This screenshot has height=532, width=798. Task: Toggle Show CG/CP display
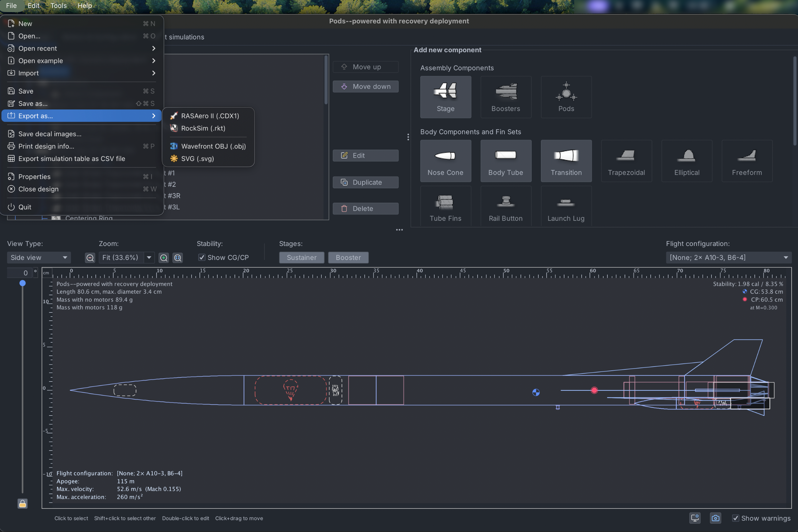(x=202, y=257)
